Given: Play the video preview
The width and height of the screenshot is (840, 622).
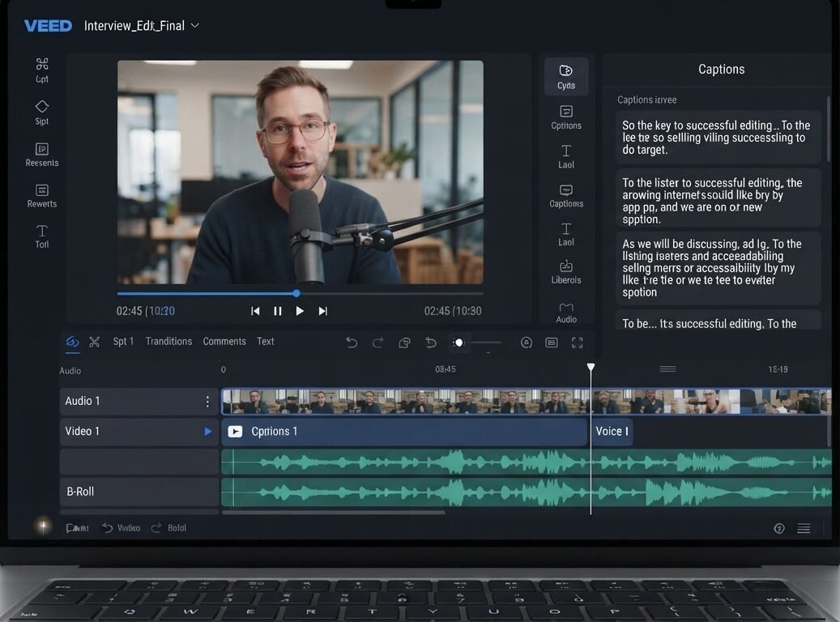Looking at the screenshot, I should [300, 311].
